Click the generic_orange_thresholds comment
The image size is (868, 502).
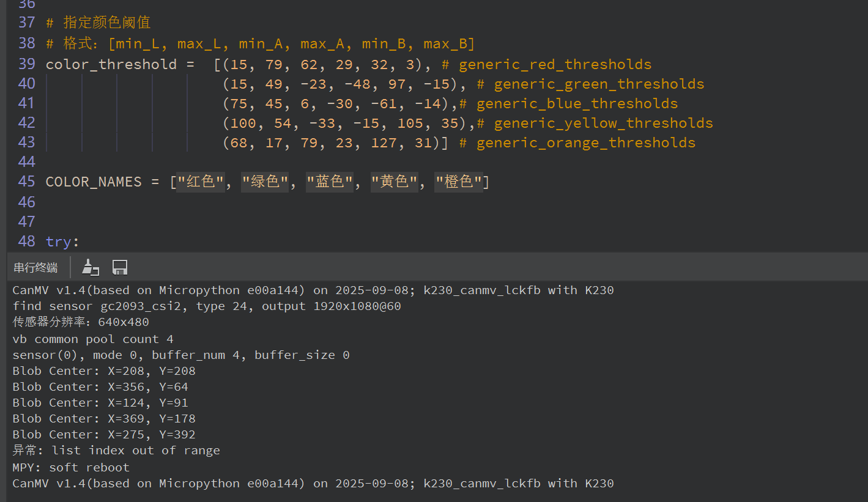pyautogui.click(x=585, y=142)
